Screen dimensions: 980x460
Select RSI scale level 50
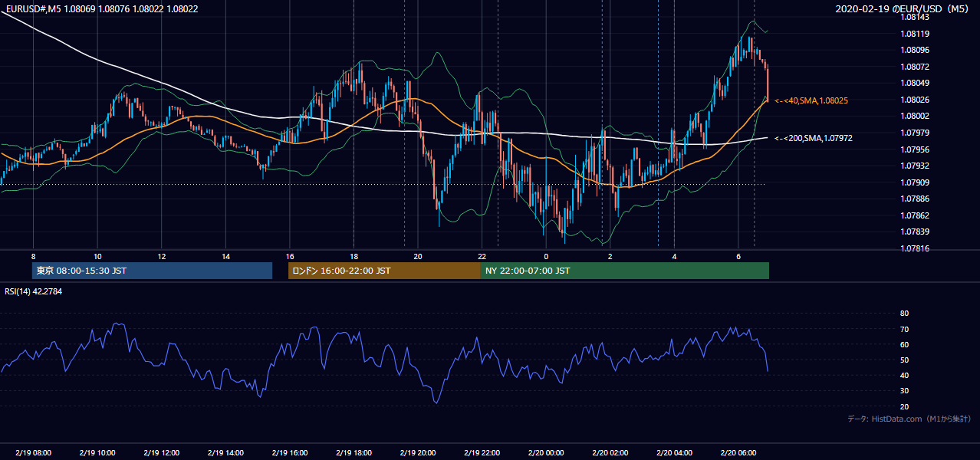point(904,360)
